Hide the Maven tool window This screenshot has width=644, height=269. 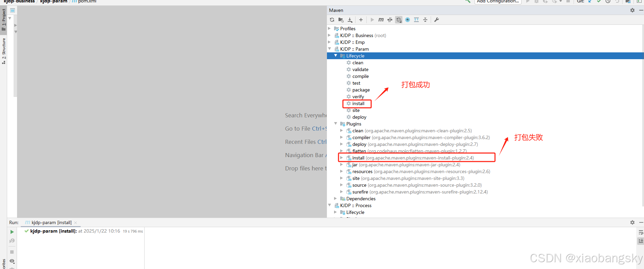pyautogui.click(x=641, y=10)
